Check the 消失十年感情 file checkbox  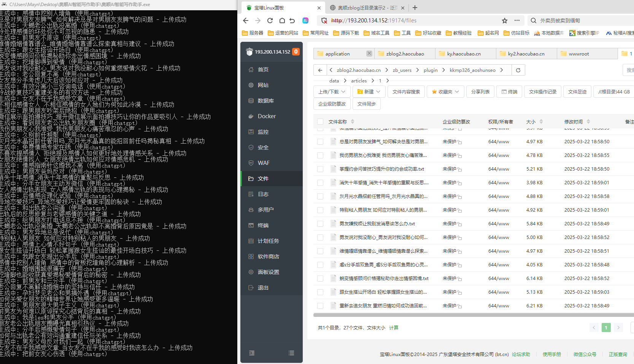320,183
